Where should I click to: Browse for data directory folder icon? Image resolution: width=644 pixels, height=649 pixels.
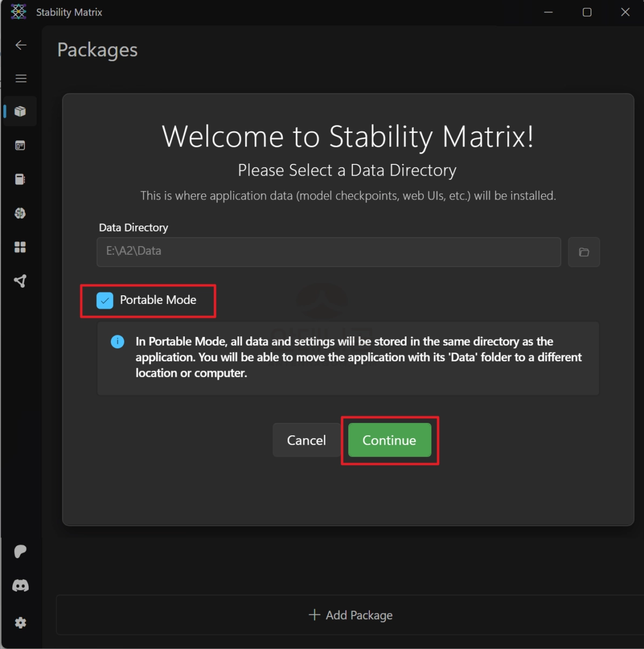click(584, 252)
